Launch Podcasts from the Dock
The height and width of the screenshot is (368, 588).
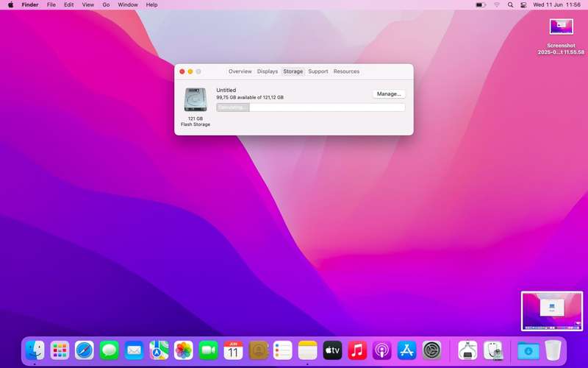[x=381, y=350]
